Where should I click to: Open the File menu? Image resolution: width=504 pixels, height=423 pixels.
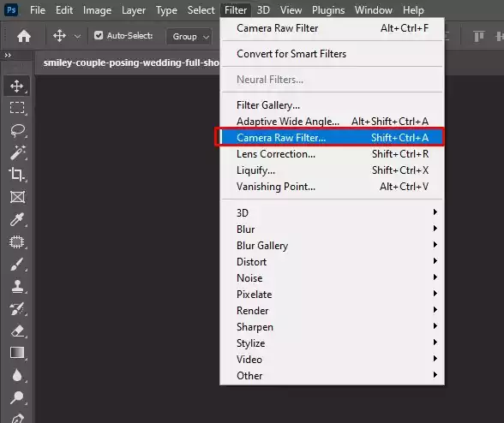coord(38,10)
